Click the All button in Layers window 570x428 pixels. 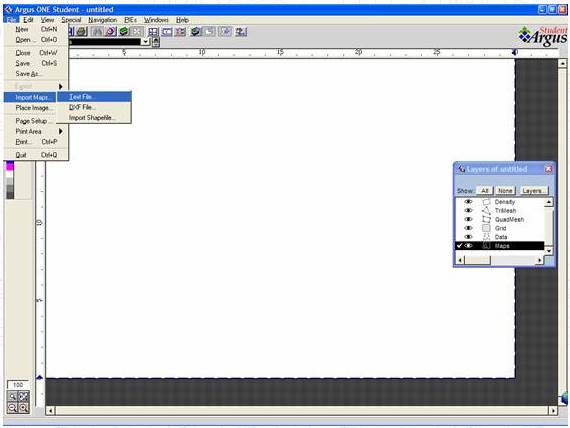(x=485, y=191)
